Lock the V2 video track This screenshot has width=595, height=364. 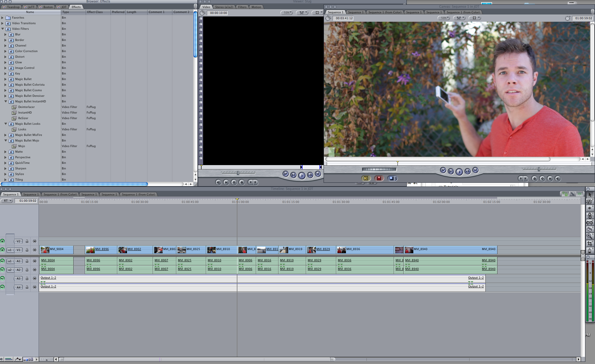[x=27, y=241]
